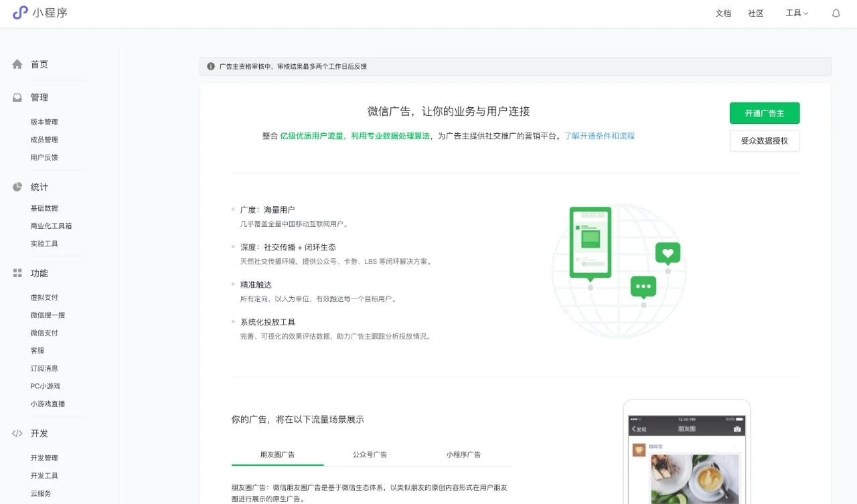Click 你的广告，将在以下流量场景展示 heading
Screen dimensions: 857x504
[x=298, y=420]
